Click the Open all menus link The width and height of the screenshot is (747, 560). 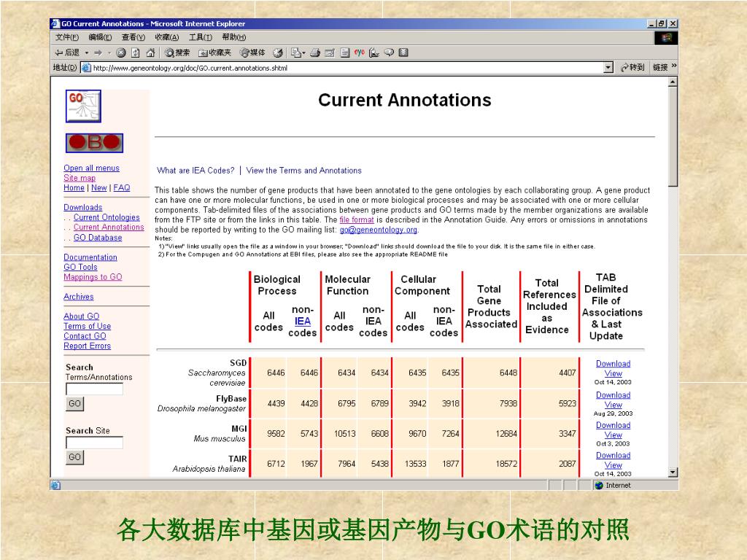click(x=91, y=168)
